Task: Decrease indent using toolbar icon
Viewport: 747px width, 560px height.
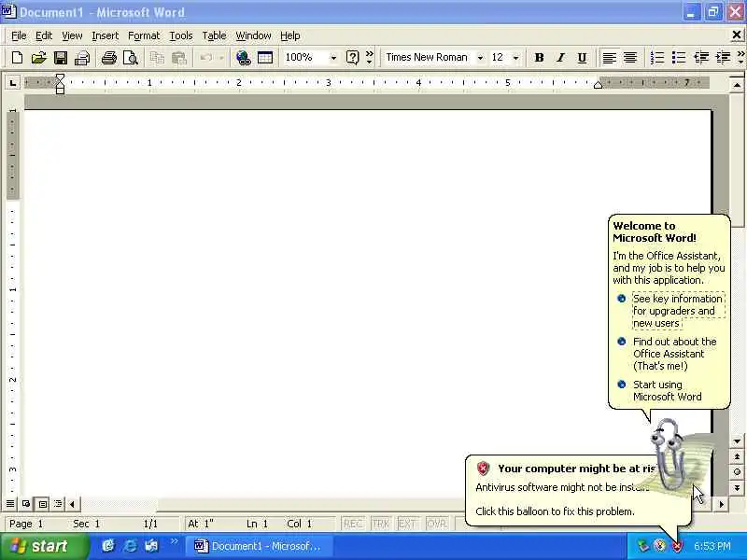Action: click(701, 58)
